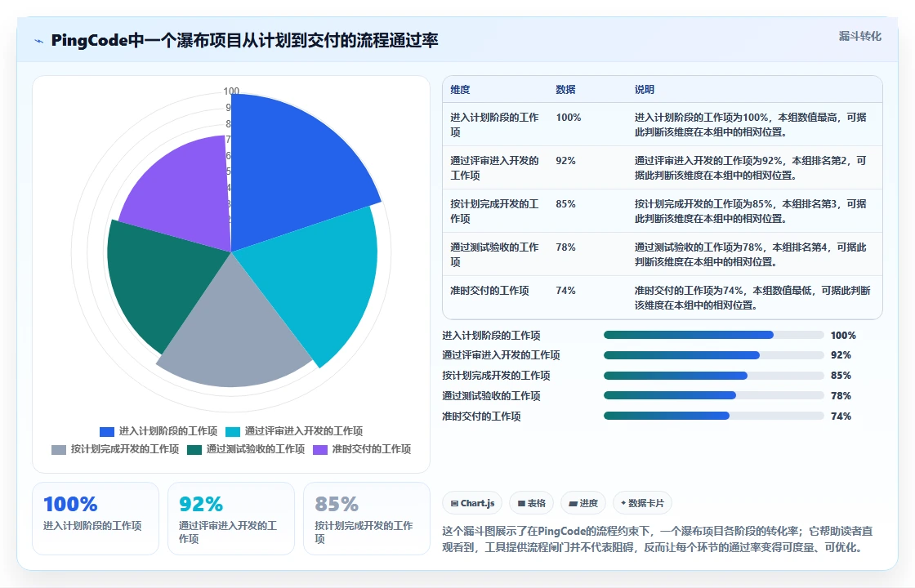Open the 100% stat card
This screenshot has width=915, height=588.
pos(95,519)
